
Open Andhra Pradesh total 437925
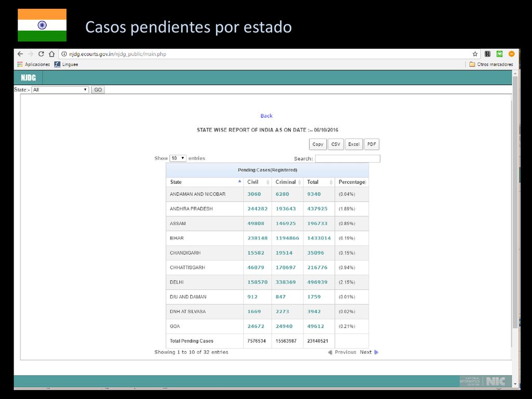(x=317, y=209)
